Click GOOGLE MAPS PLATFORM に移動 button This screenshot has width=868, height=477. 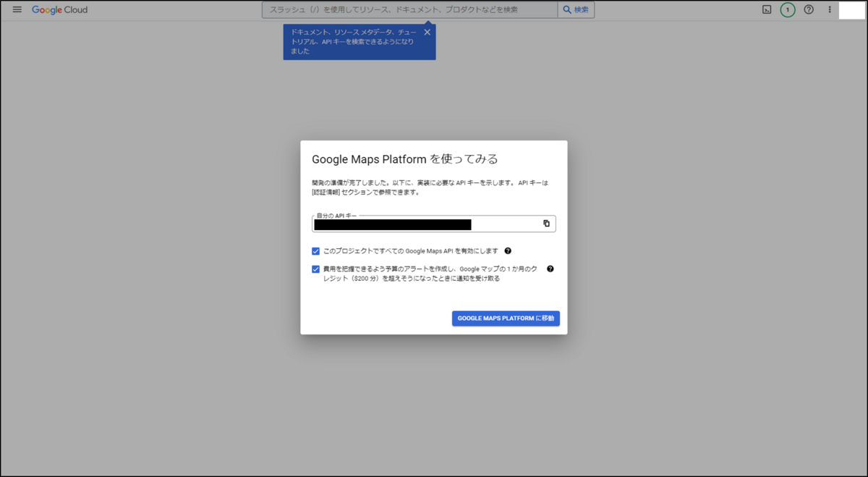(506, 318)
